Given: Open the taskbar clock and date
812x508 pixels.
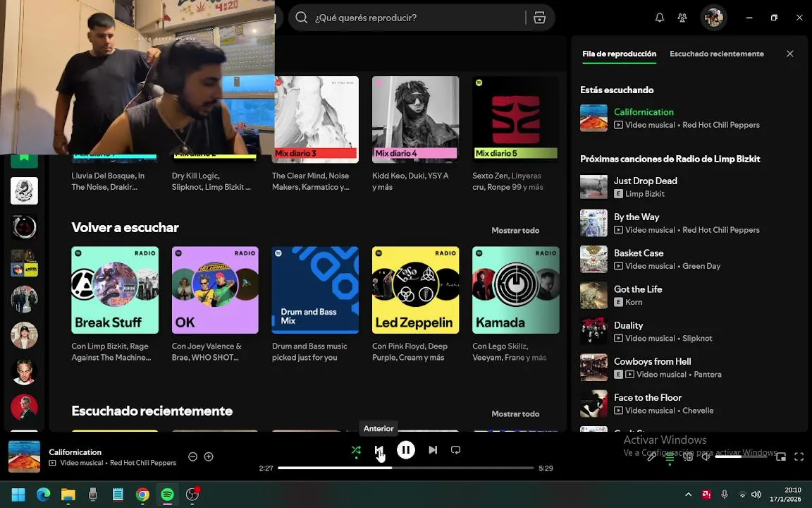Looking at the screenshot, I should tap(786, 495).
